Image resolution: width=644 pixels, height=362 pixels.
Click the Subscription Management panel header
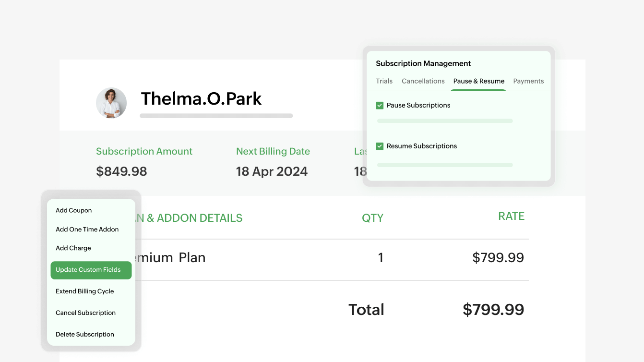point(423,63)
